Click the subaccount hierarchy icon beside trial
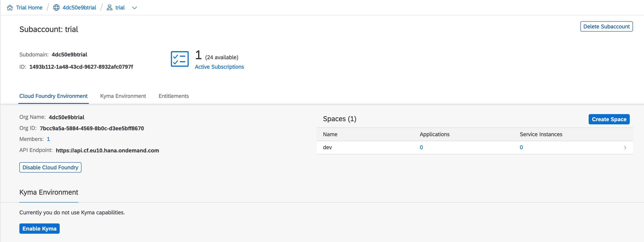 point(110,8)
